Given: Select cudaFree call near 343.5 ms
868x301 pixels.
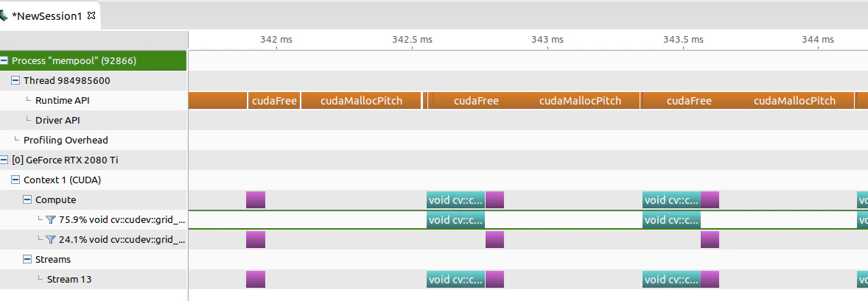Looking at the screenshot, I should pyautogui.click(x=689, y=101).
